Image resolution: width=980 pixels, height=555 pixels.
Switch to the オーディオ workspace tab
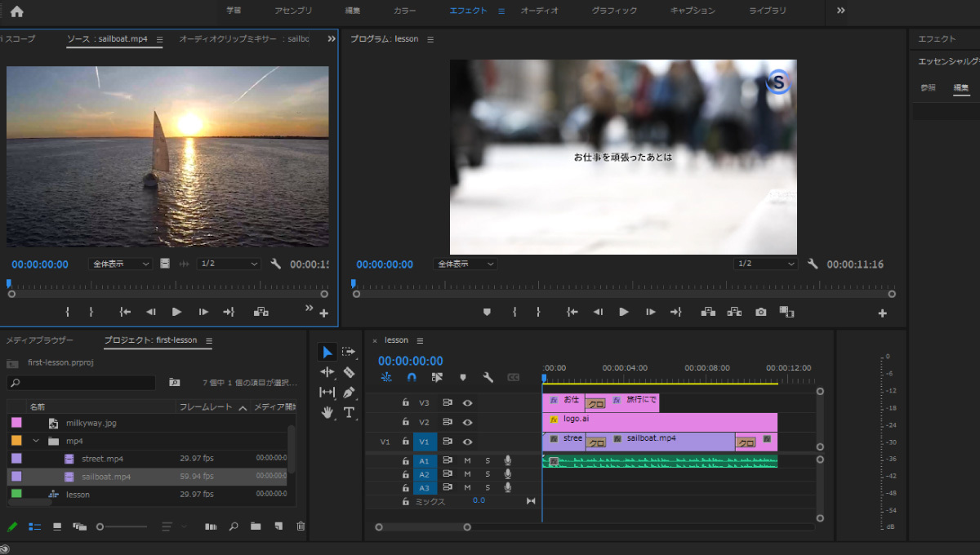(x=539, y=11)
